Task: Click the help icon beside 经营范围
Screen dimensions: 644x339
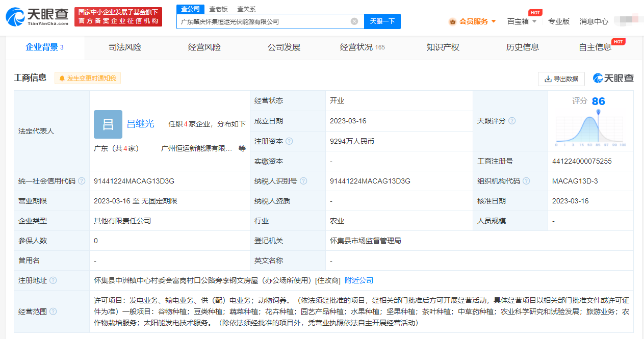Action: pos(53,311)
